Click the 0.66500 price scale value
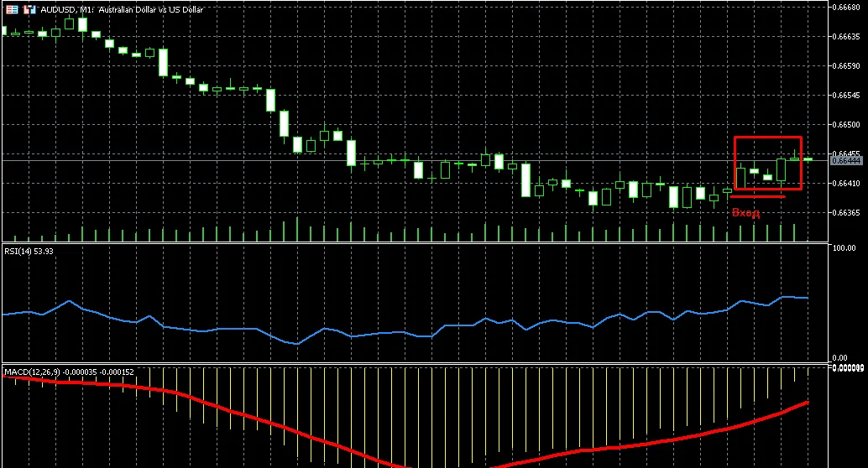Viewport: 868px width, 468px height. 846,124
